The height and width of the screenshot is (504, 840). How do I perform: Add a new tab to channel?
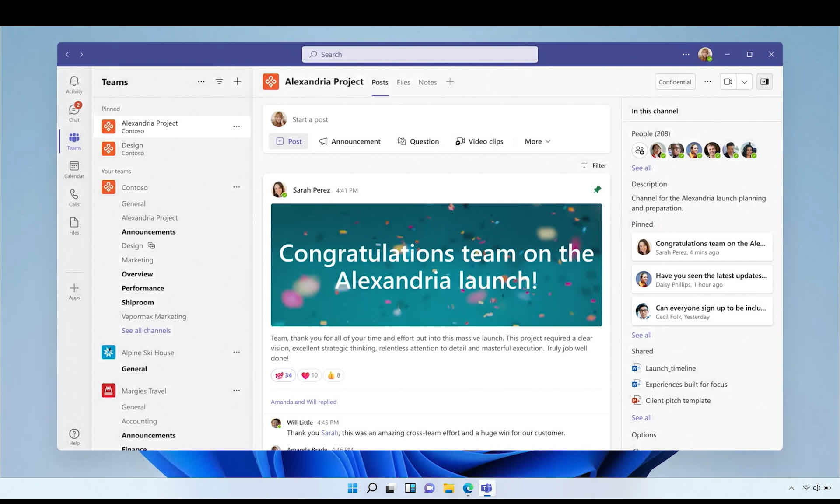pos(450,82)
